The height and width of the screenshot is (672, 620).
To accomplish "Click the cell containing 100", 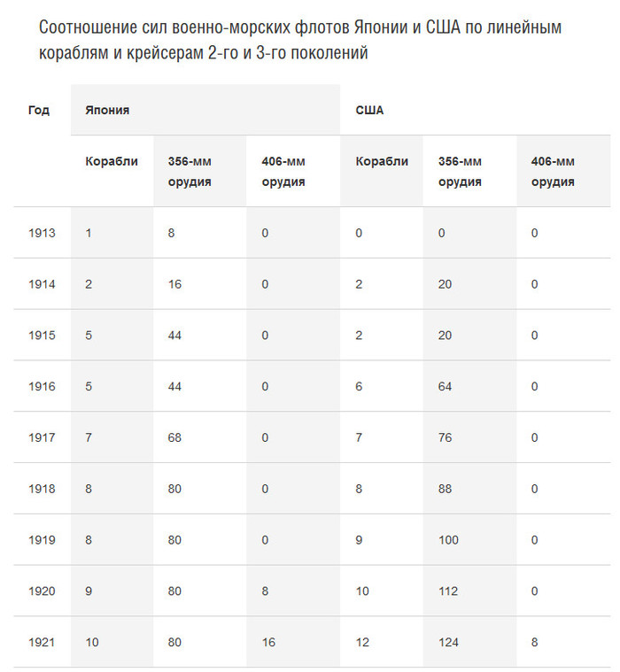I will pos(449,539).
